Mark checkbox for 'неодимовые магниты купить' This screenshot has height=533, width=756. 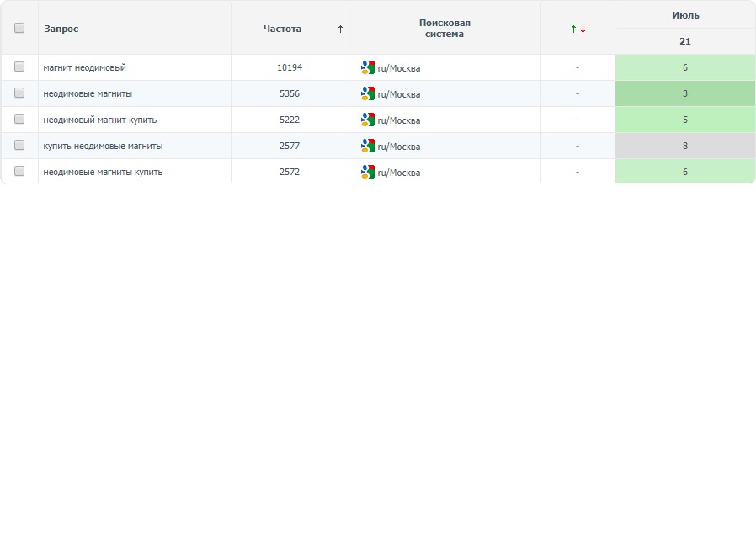19,171
